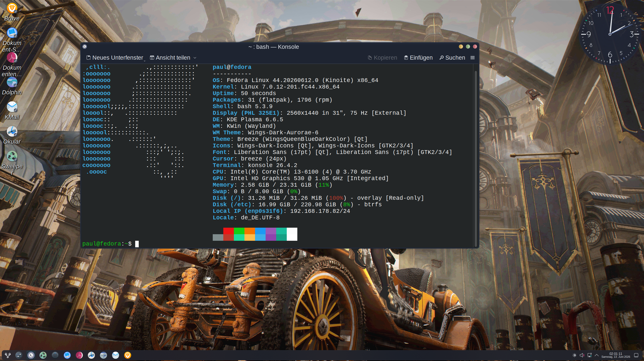The image size is (644, 361).
Task: Click "Intel HD Graphics 530 @ 1.05 GHz [Integrated]" text
Action: coord(309,178)
